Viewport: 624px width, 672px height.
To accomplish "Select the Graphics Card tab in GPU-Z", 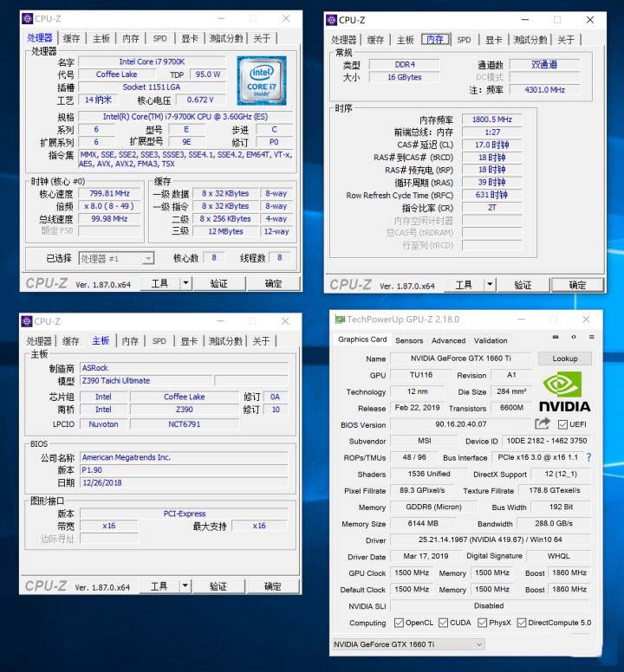I will pos(362,339).
